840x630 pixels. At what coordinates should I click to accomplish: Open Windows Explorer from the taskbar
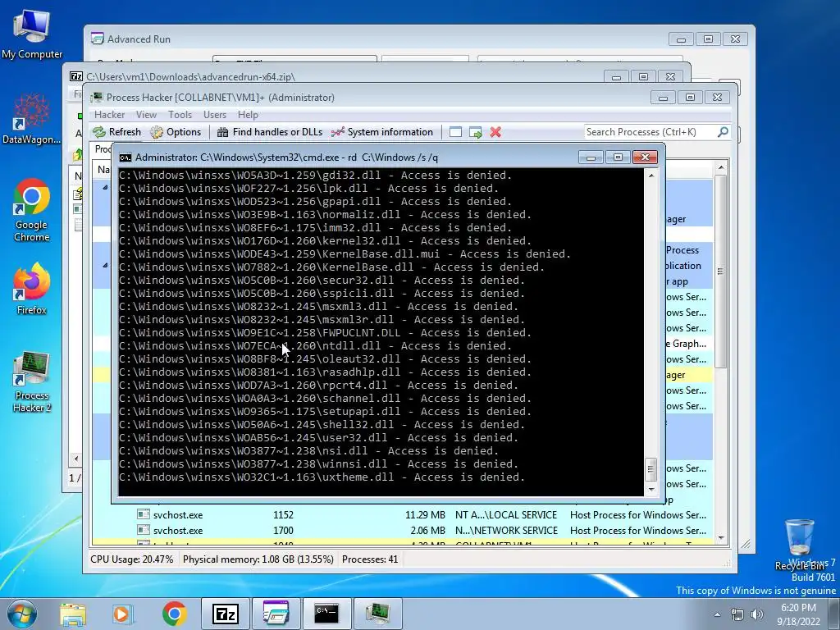73,614
